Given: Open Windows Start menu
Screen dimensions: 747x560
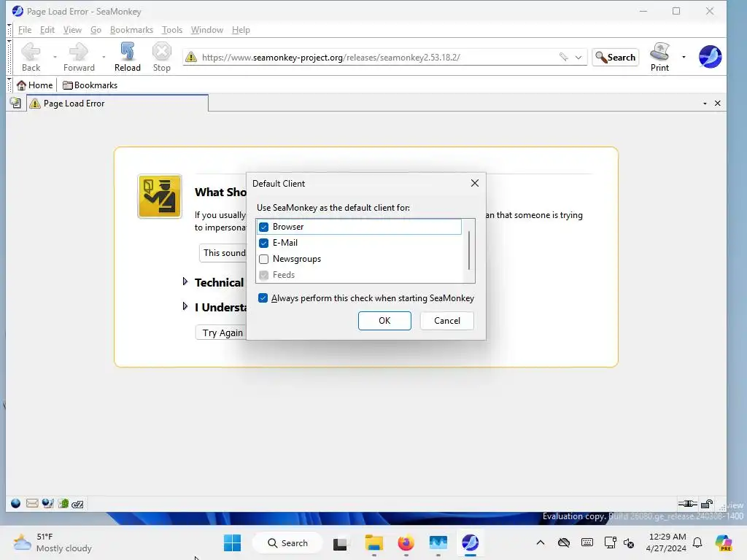Looking at the screenshot, I should tap(232, 542).
